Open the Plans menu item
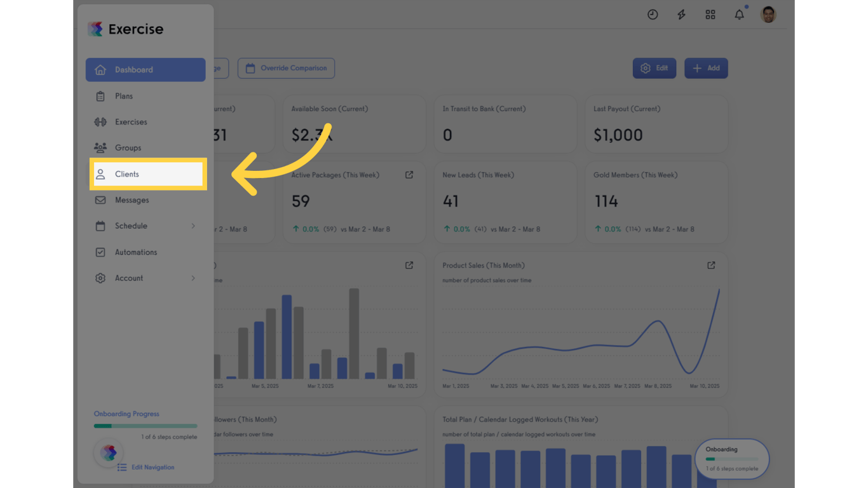Screen dimensions: 868x488 [x=146, y=96]
